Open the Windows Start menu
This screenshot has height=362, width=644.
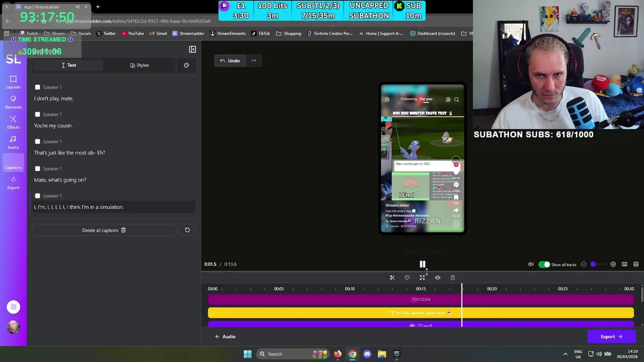(x=248, y=354)
